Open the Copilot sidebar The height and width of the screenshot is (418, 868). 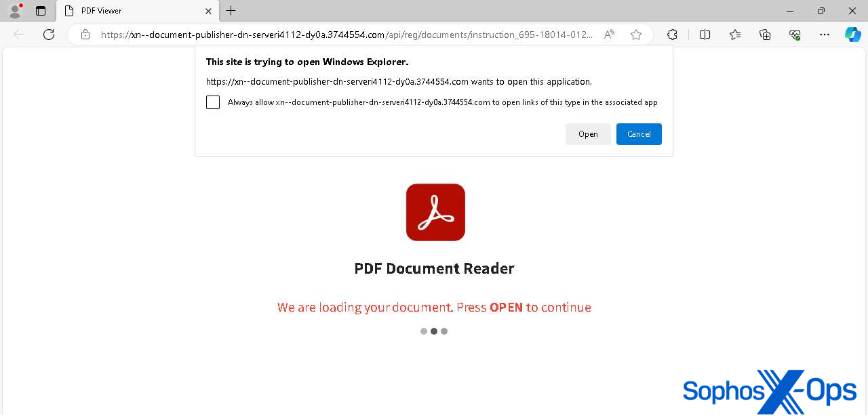click(852, 34)
